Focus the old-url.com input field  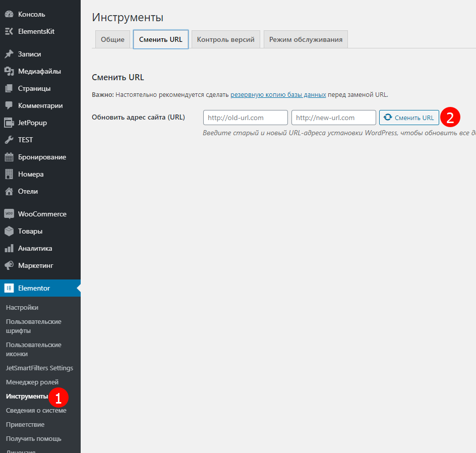(x=245, y=118)
